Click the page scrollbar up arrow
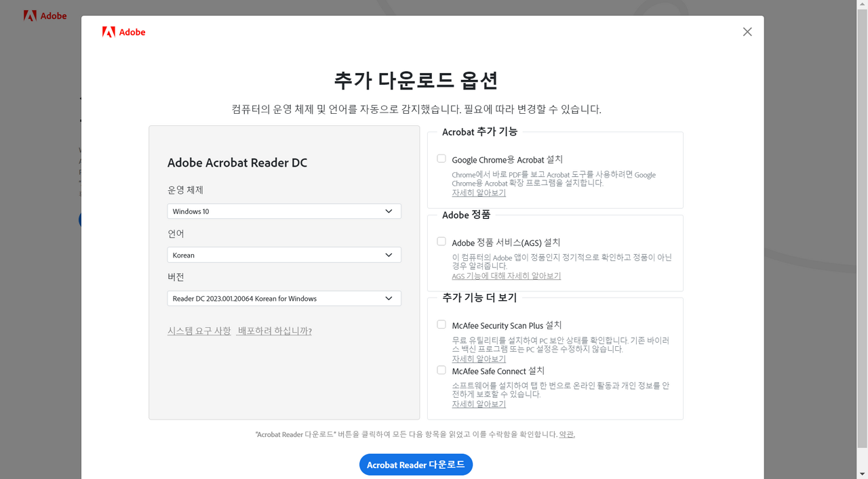This screenshot has width=868, height=479. tap(862, 5)
